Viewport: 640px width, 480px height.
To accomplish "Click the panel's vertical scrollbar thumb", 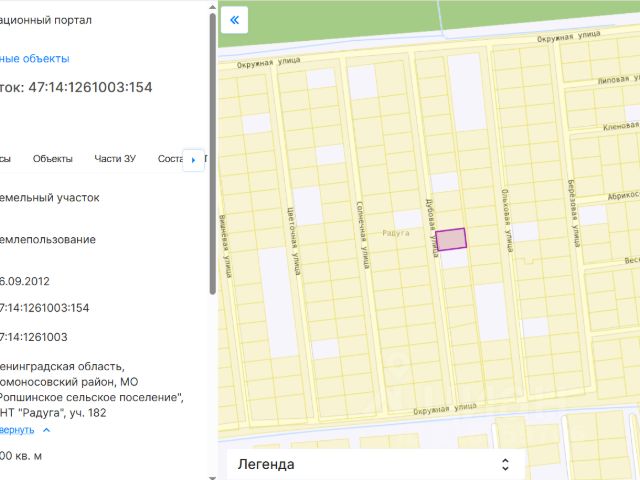I will click(x=213, y=153).
